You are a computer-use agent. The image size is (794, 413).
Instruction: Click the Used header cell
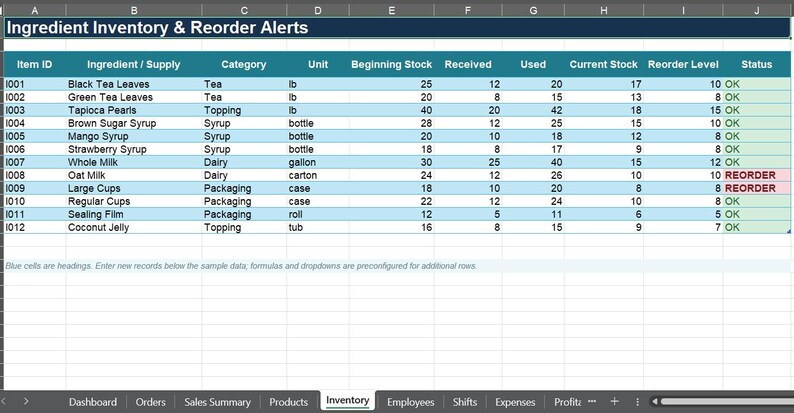click(x=533, y=64)
